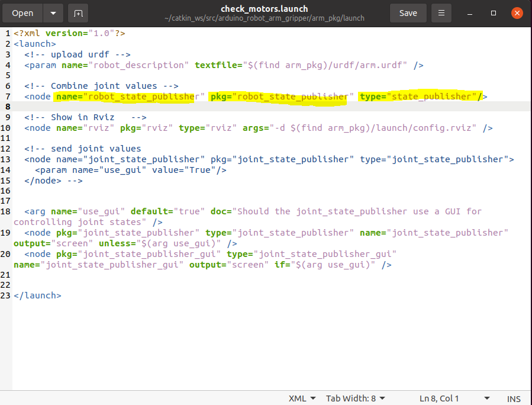
Task: Click type="rviz" on line 10
Action: 208,128
